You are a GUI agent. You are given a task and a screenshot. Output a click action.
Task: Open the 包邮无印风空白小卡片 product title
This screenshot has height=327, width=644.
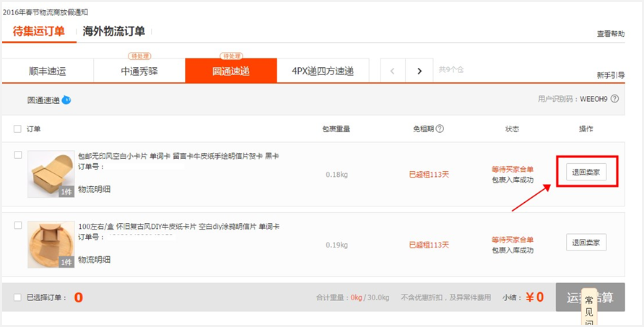coord(178,156)
